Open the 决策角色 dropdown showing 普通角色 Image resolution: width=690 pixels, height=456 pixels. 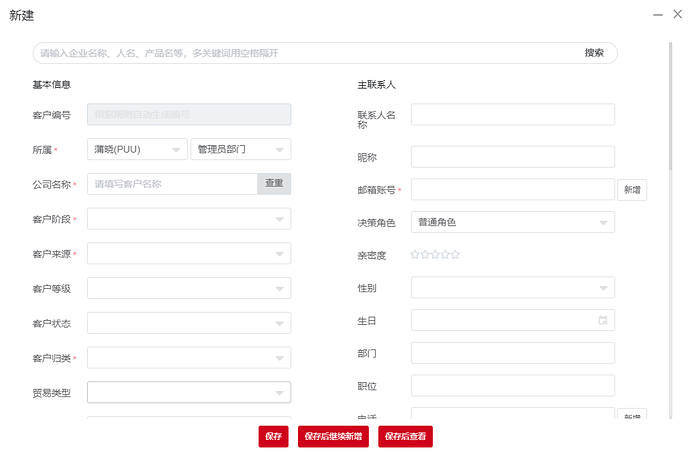512,222
